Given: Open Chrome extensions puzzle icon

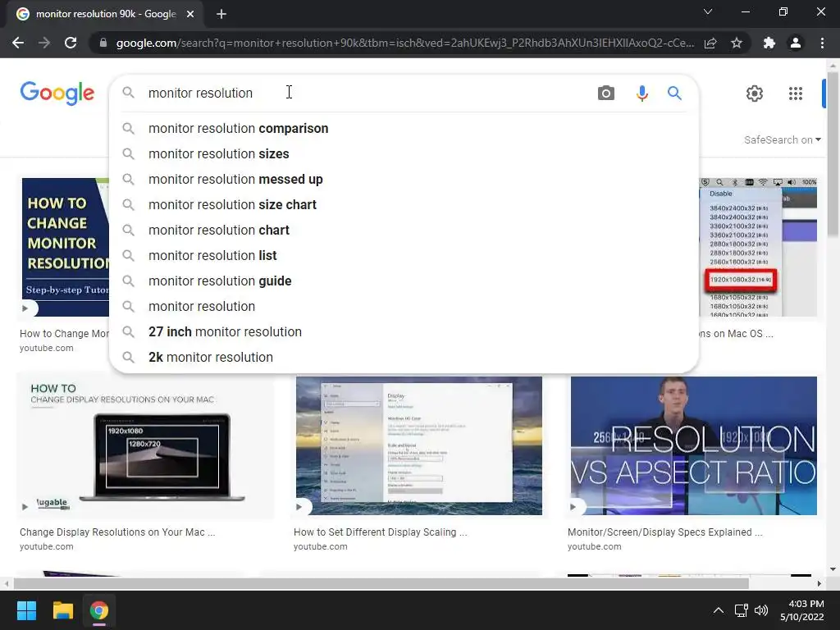Looking at the screenshot, I should pyautogui.click(x=769, y=43).
